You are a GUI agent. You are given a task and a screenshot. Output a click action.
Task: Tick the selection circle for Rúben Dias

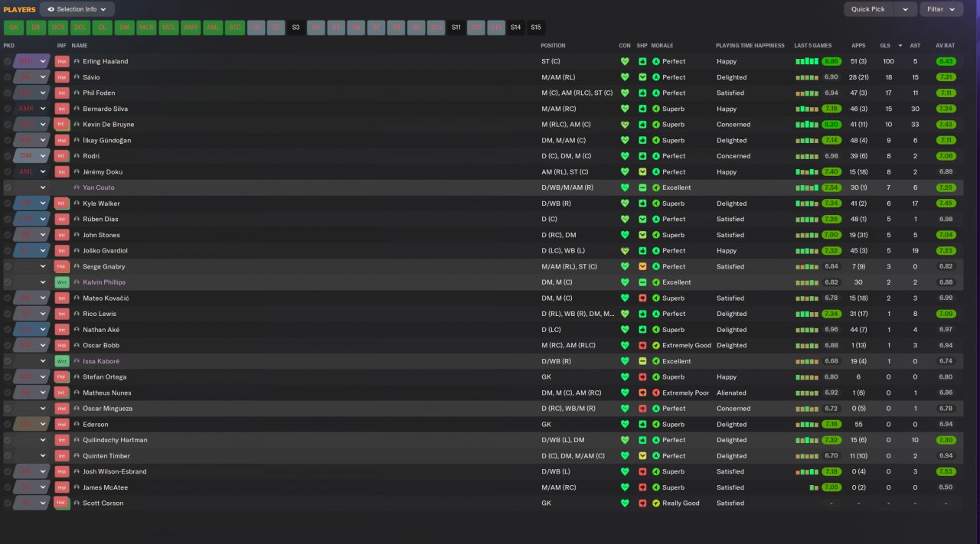8,219
